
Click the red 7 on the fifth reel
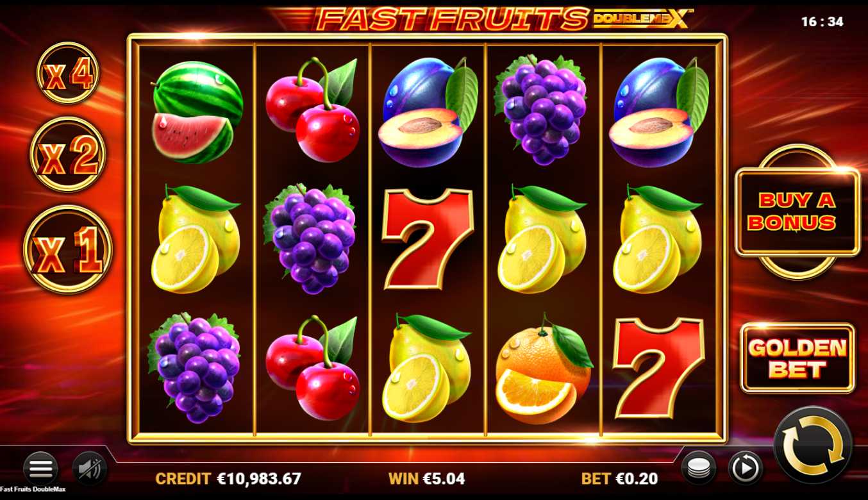coord(658,367)
